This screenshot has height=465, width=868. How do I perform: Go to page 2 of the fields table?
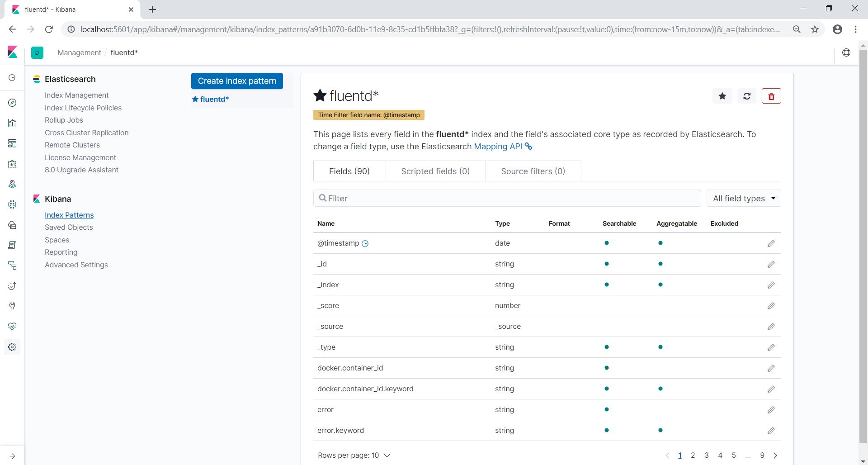693,456
